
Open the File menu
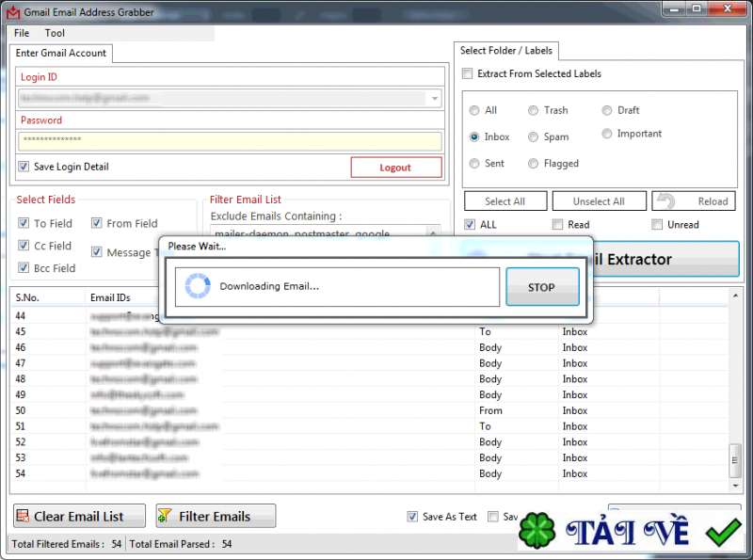click(22, 33)
